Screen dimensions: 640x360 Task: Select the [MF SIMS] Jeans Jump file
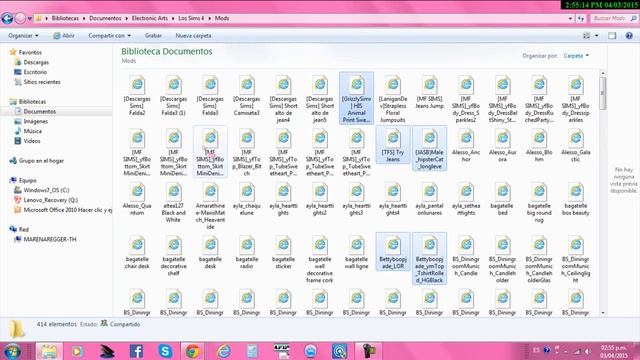click(429, 93)
